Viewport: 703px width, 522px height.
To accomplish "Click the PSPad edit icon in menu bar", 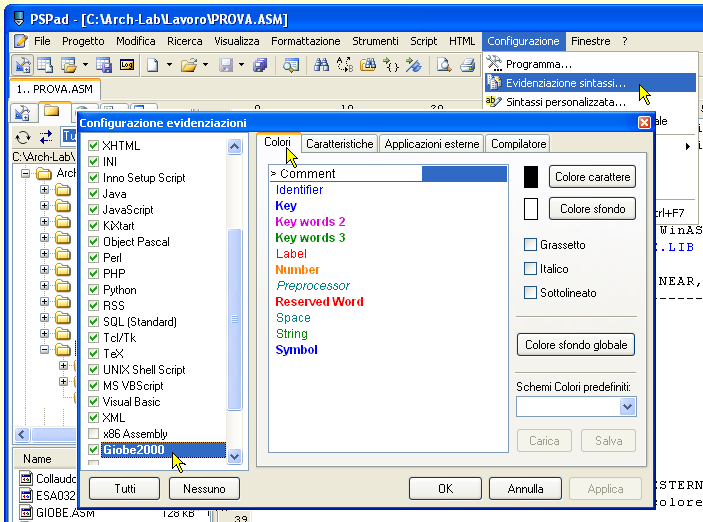I will [20, 41].
